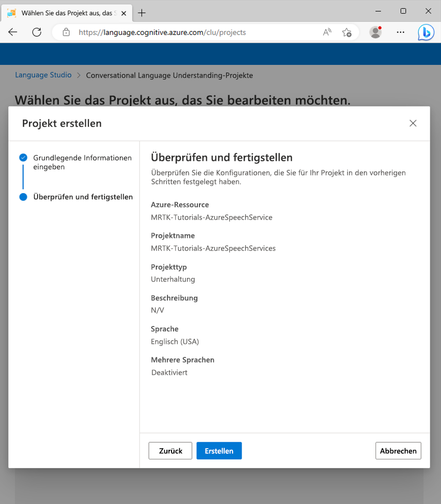The height and width of the screenshot is (504, 441).
Task: Click the Projekt erstellen dialog title
Action: 62,123
